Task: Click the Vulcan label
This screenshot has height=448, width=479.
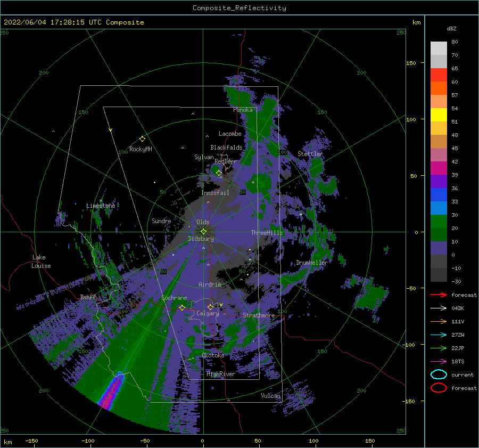Action: tap(271, 396)
